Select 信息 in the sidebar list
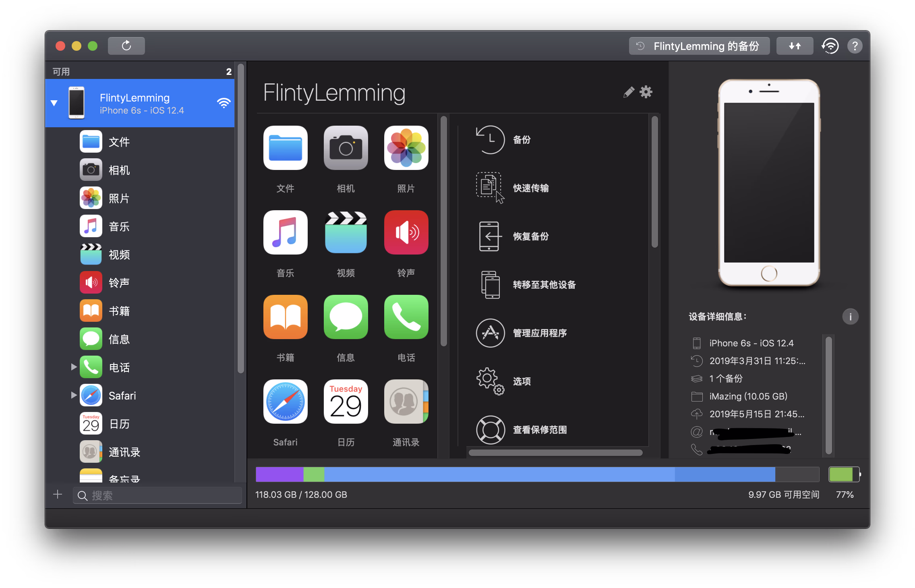 point(119,339)
